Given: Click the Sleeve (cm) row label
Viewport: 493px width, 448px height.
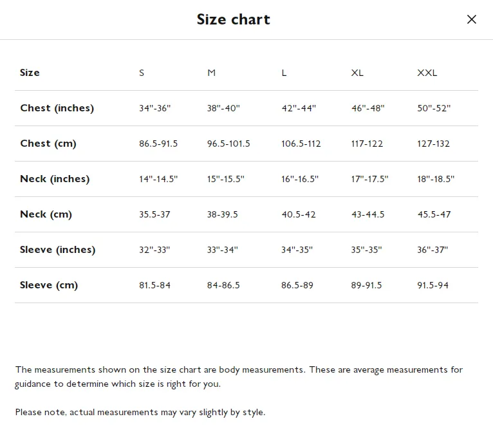Looking at the screenshot, I should [x=49, y=285].
